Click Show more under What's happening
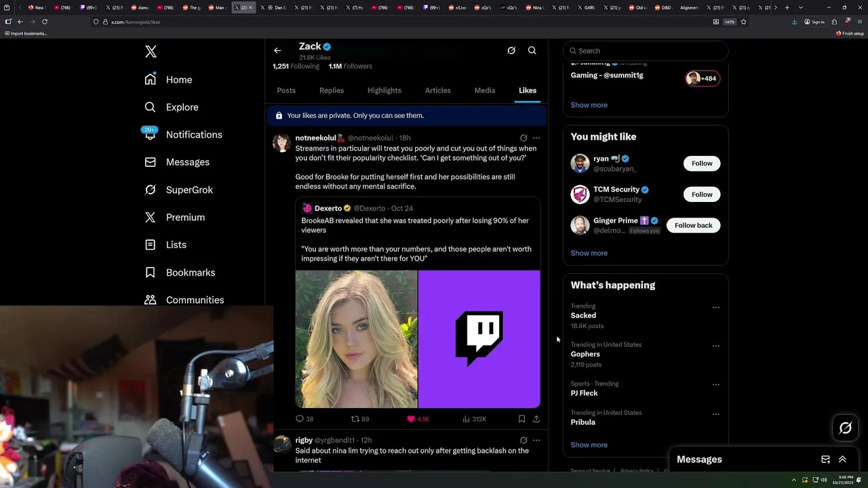Viewport: 868px width, 488px height. [x=589, y=445]
